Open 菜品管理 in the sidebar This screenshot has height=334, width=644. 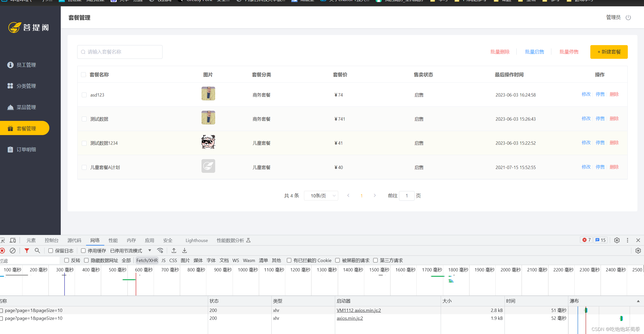[x=26, y=107]
